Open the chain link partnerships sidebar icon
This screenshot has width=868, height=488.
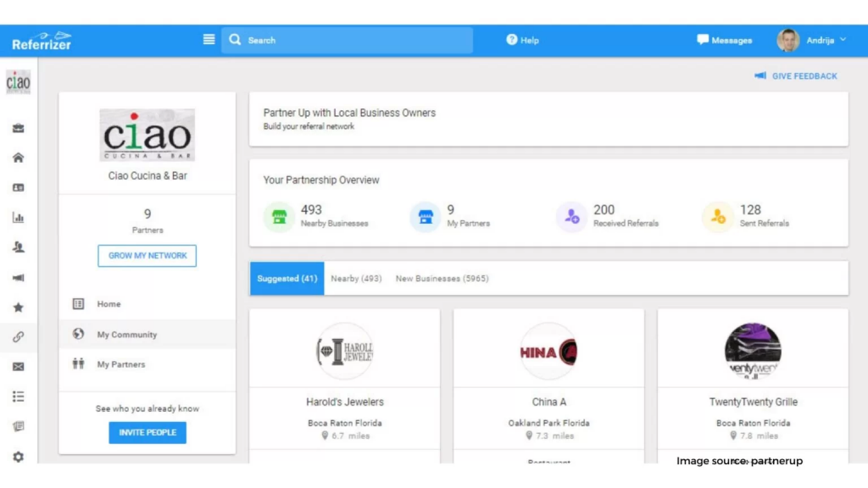coord(19,337)
